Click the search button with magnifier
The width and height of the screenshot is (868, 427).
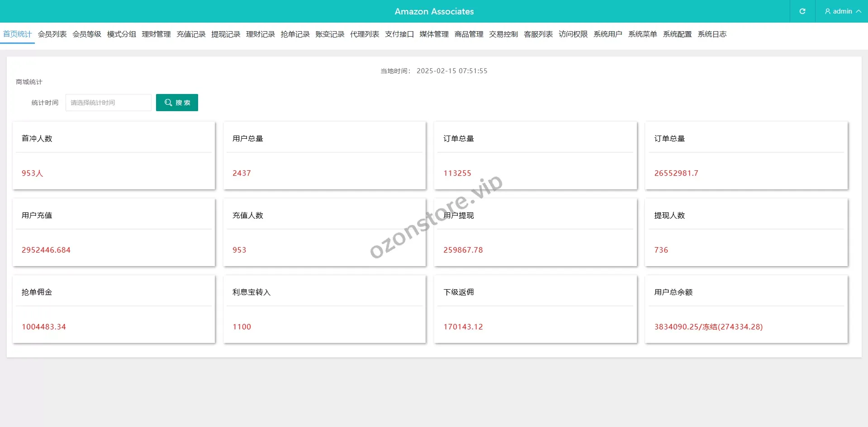(x=177, y=103)
